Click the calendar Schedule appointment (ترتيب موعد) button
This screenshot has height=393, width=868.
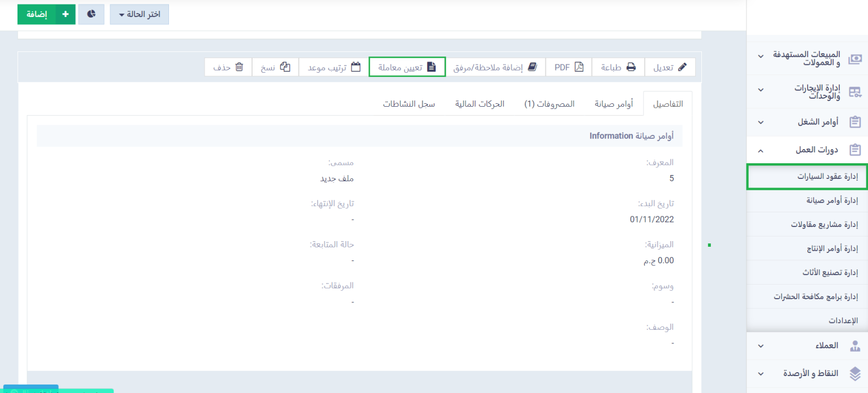click(333, 67)
